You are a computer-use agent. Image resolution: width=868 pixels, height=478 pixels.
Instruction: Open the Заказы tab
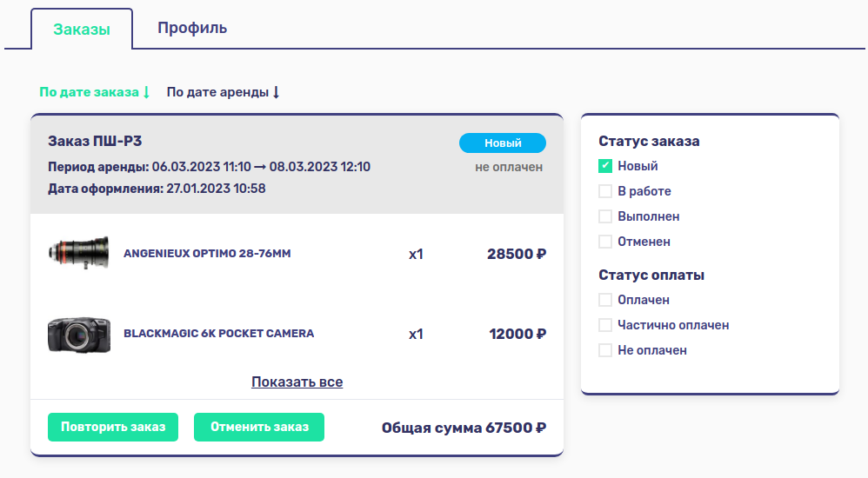[x=82, y=30]
